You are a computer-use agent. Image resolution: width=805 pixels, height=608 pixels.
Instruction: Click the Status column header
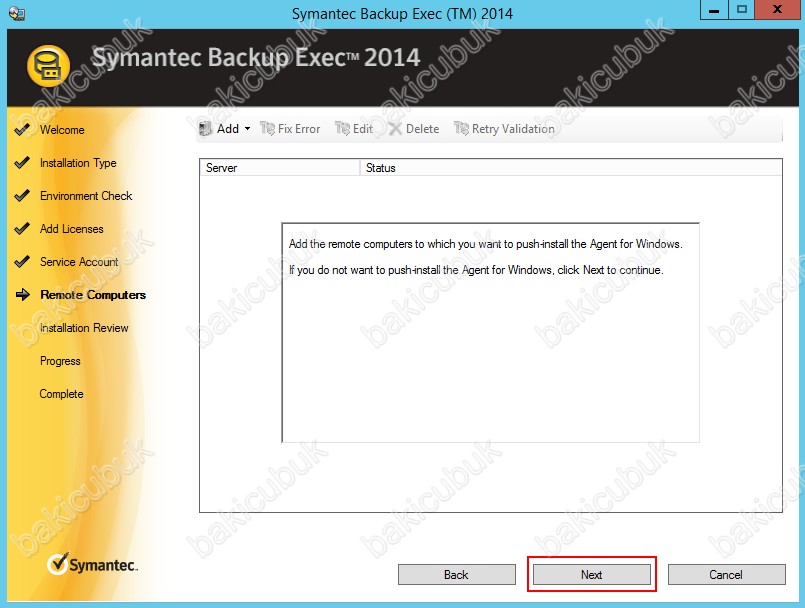571,168
